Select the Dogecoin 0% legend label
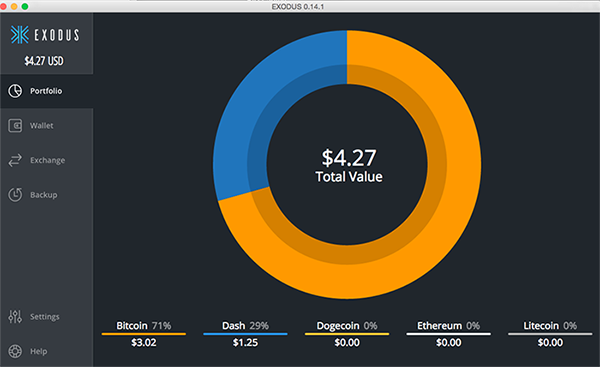 point(347,326)
